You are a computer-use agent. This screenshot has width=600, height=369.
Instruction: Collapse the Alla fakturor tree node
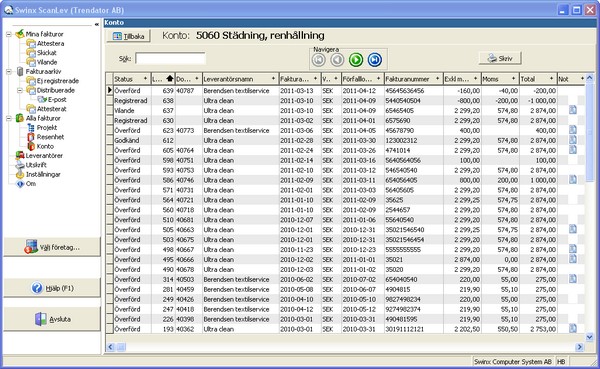tap(8, 118)
